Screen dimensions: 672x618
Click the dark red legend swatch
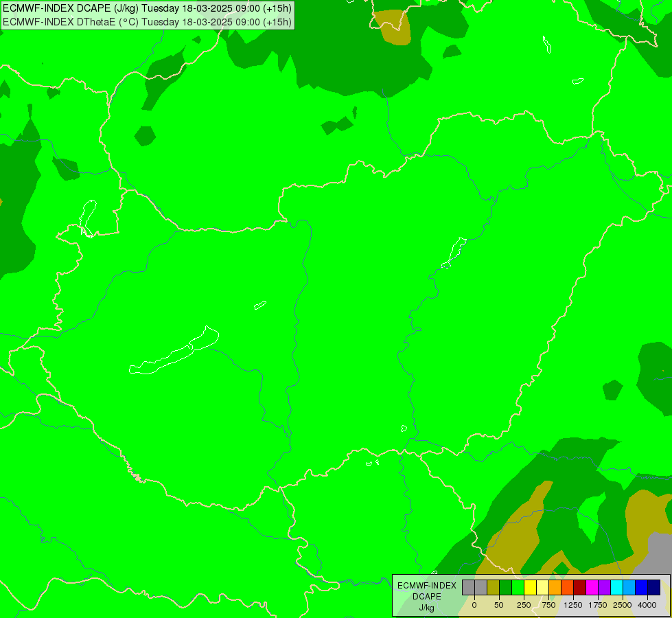(580, 588)
